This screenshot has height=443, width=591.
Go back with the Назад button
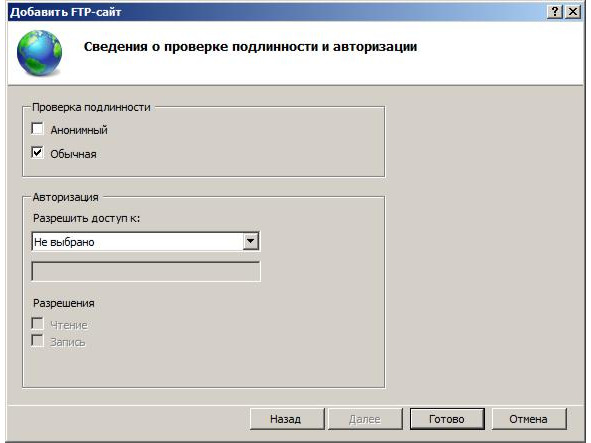[x=287, y=419]
